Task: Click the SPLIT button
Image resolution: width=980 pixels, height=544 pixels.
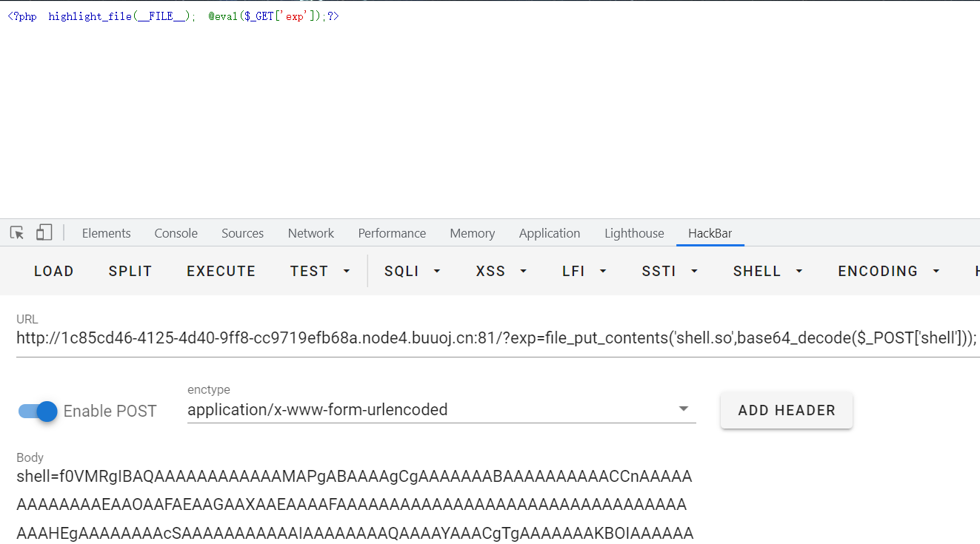Action: point(130,271)
